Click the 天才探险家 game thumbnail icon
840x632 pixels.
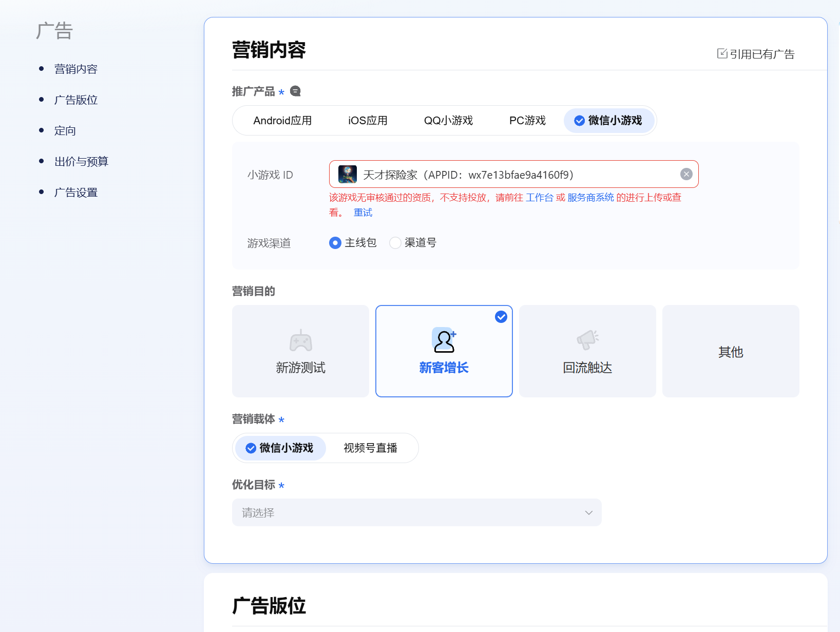pos(348,175)
